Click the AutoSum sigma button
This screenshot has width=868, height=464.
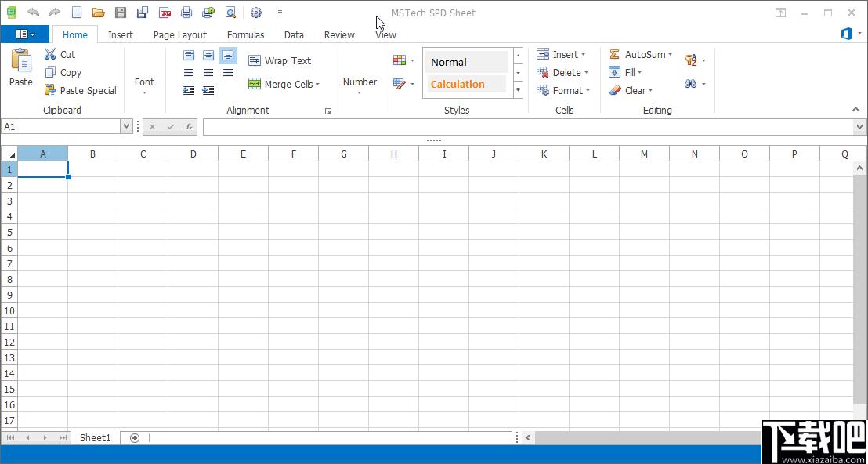[x=640, y=54]
